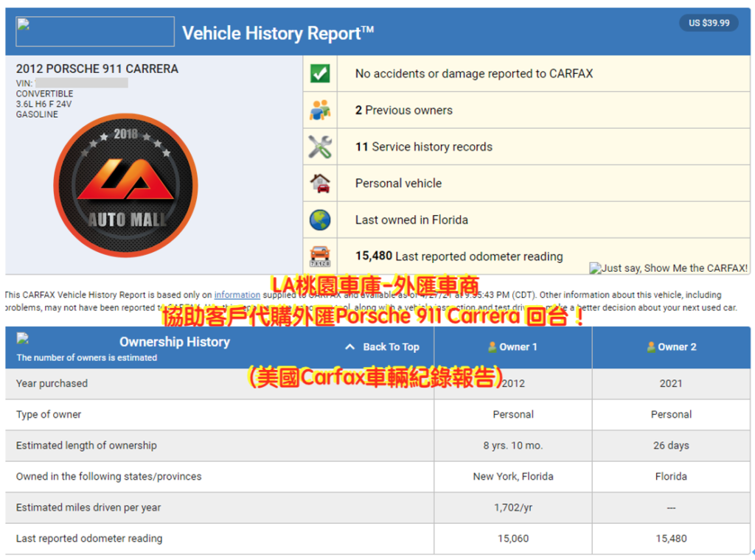Click the 'New York, Florida' cell
The height and width of the screenshot is (560, 755).
click(x=513, y=476)
